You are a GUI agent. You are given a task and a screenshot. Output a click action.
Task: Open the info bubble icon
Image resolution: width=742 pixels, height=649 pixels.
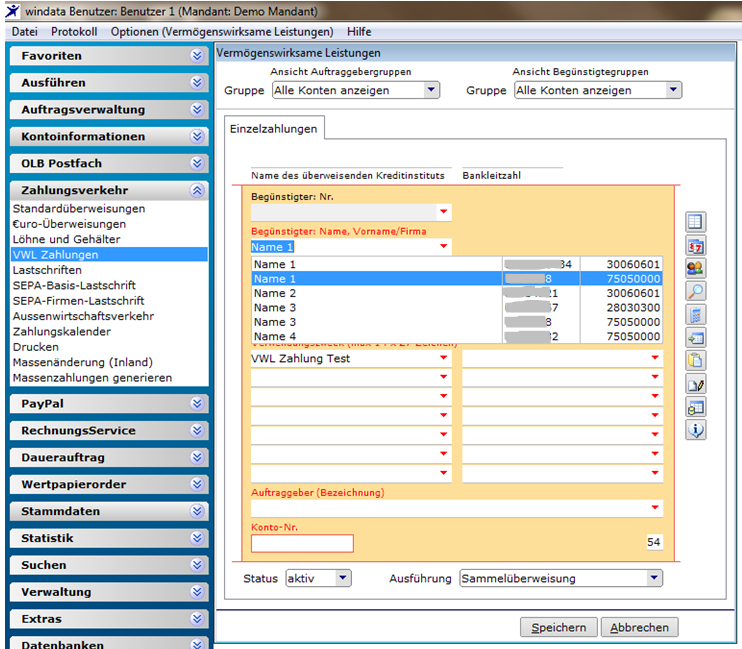point(696,430)
